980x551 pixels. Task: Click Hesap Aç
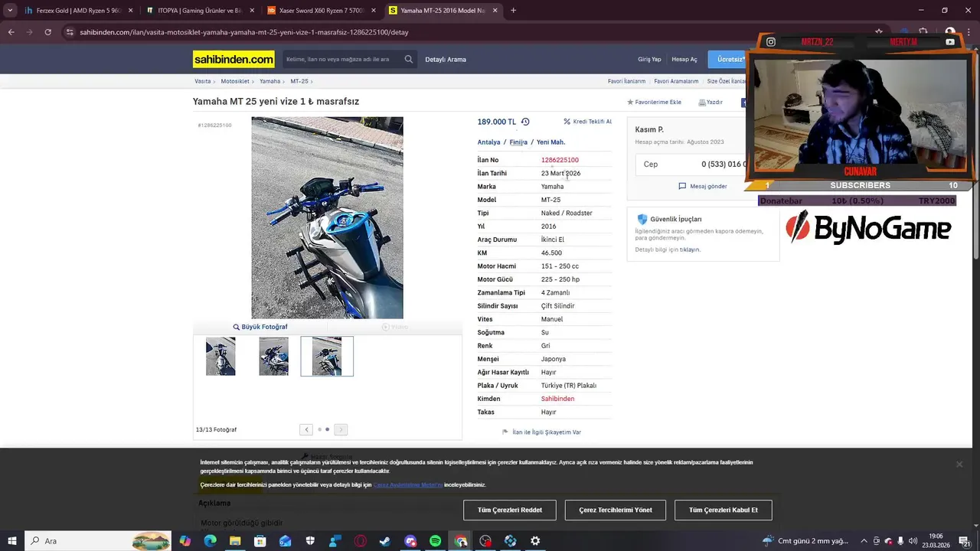pyautogui.click(x=684, y=59)
